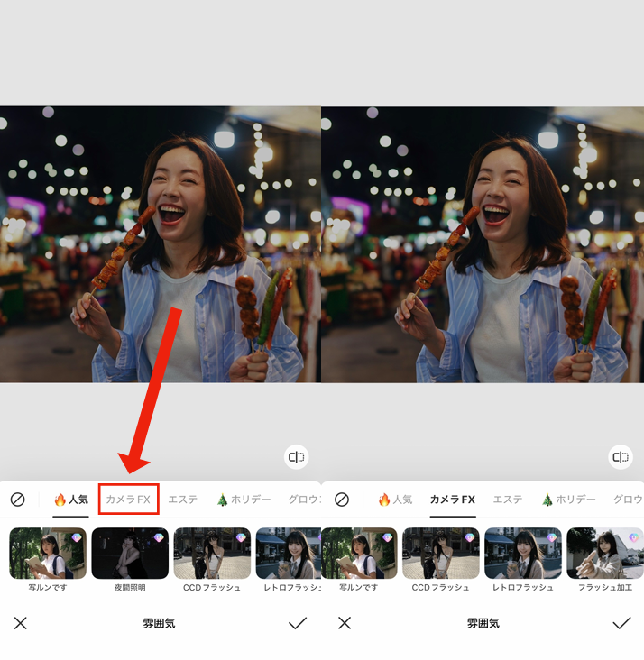Apply the 夜間照明 filter thumbnail

130,554
